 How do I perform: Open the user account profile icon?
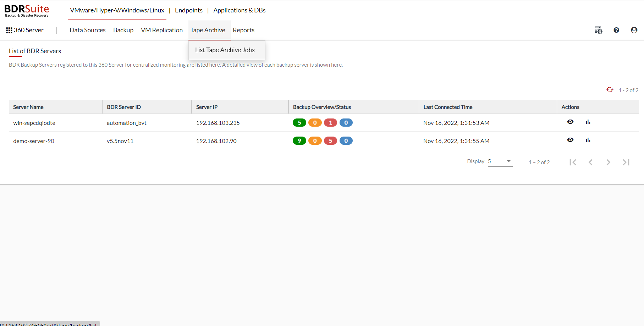point(634,30)
